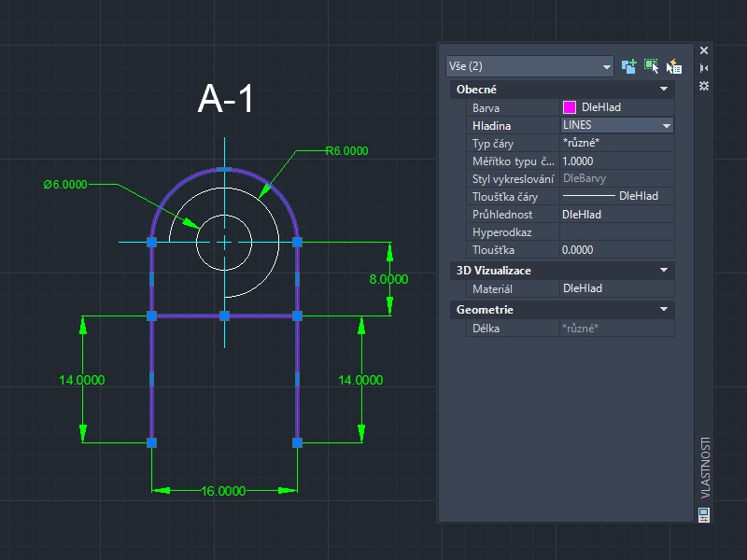The height and width of the screenshot is (560, 747).
Task: Select the Typ čáry property value
Action: (616, 143)
